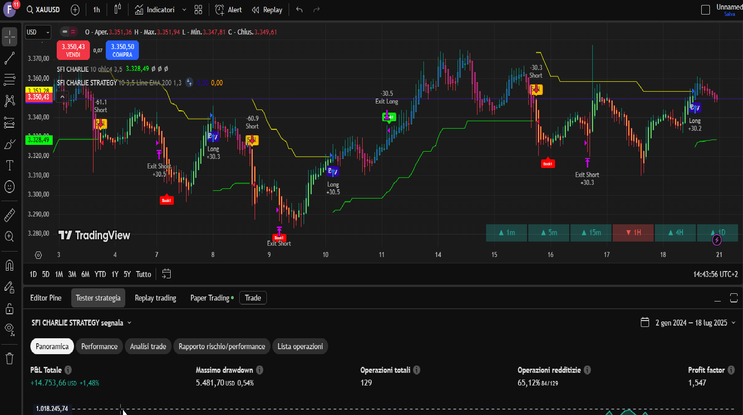Change the USD currency dropdown
This screenshot has height=415, width=743.
tap(38, 32)
